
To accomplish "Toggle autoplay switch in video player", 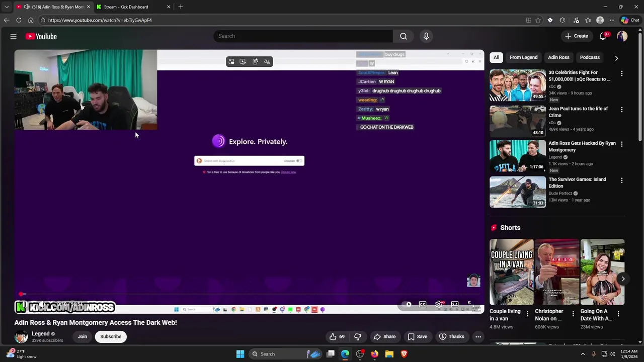I will point(407,304).
